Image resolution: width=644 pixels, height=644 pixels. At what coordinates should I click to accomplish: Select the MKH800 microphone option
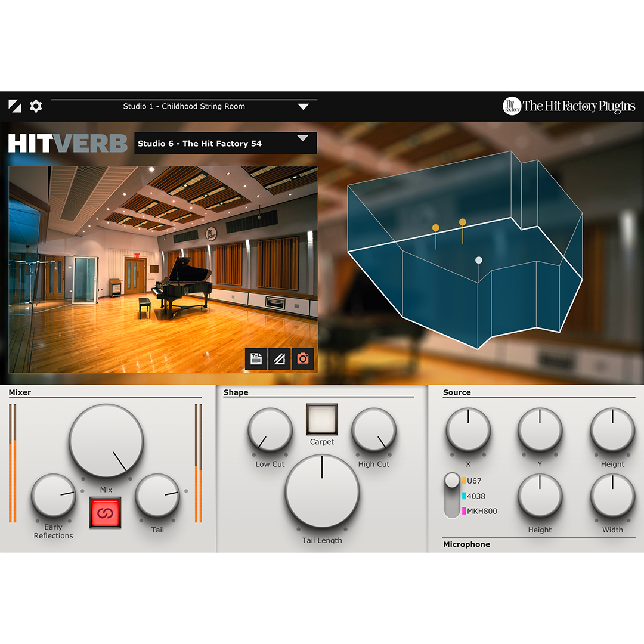coord(481,511)
